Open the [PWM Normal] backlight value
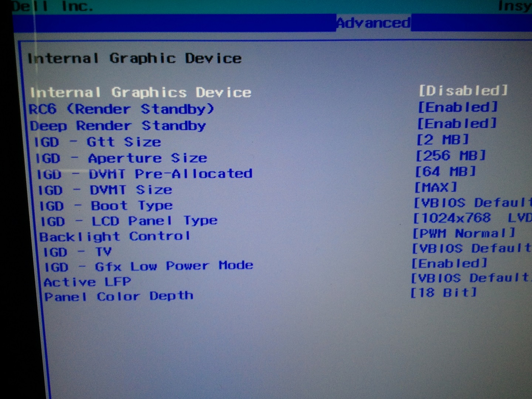532x399 pixels. (x=464, y=233)
